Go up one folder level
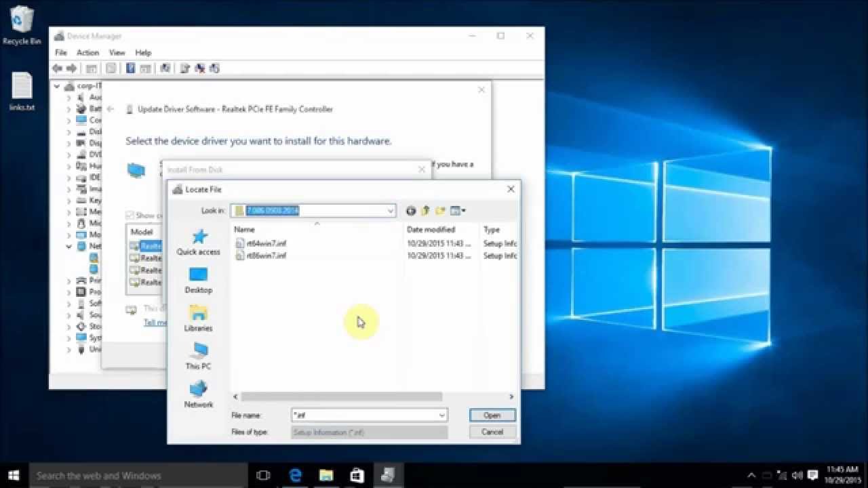 (426, 211)
